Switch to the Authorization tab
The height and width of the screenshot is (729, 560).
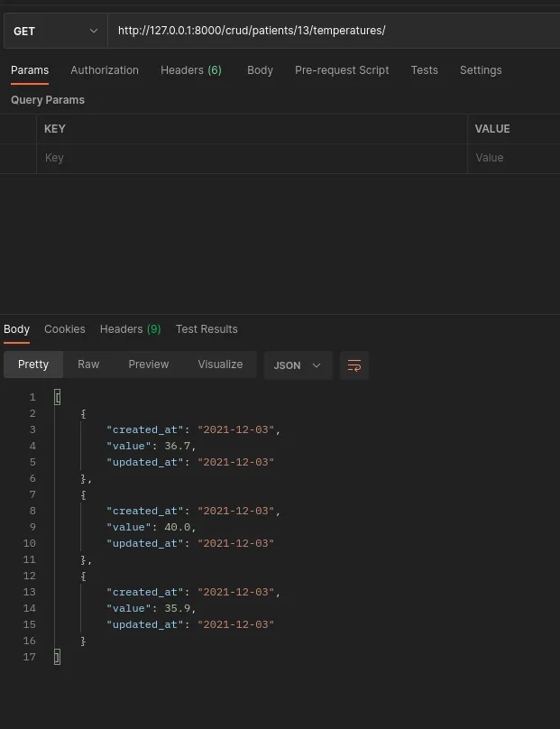coord(105,70)
